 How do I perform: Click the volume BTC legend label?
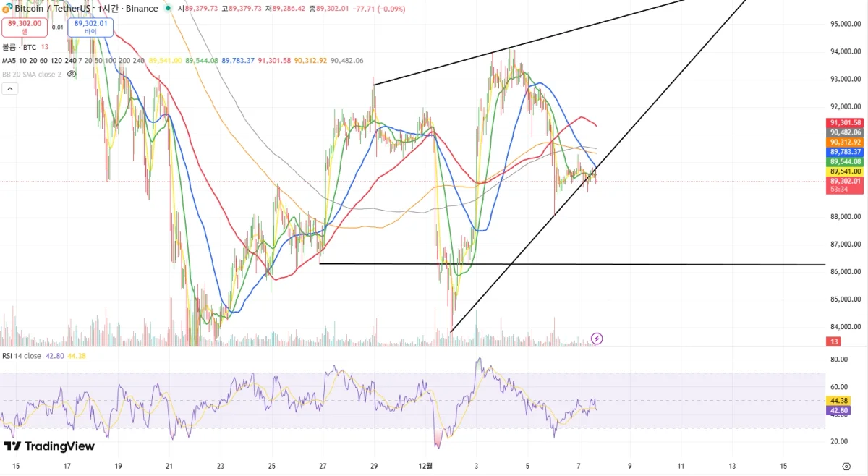(20, 47)
